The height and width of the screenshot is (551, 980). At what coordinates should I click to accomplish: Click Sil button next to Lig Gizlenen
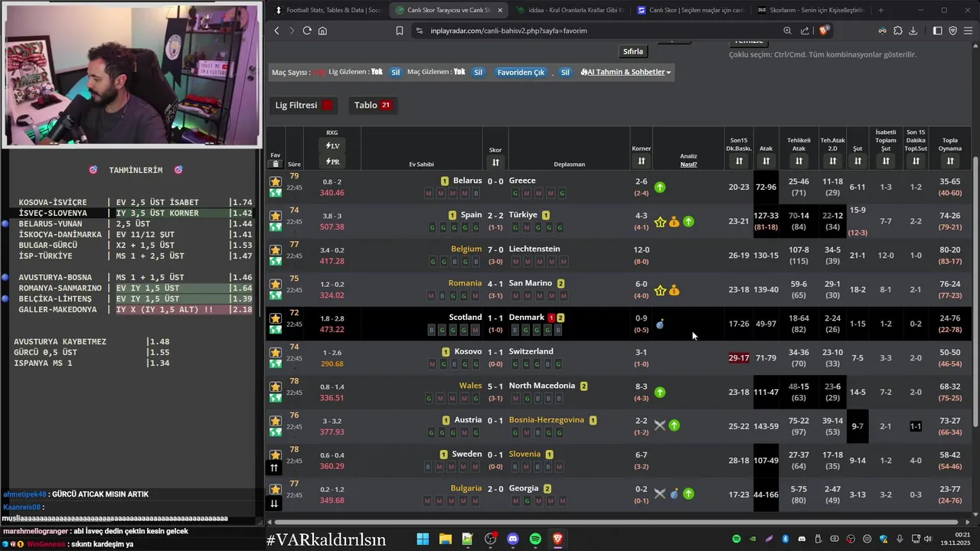point(396,72)
